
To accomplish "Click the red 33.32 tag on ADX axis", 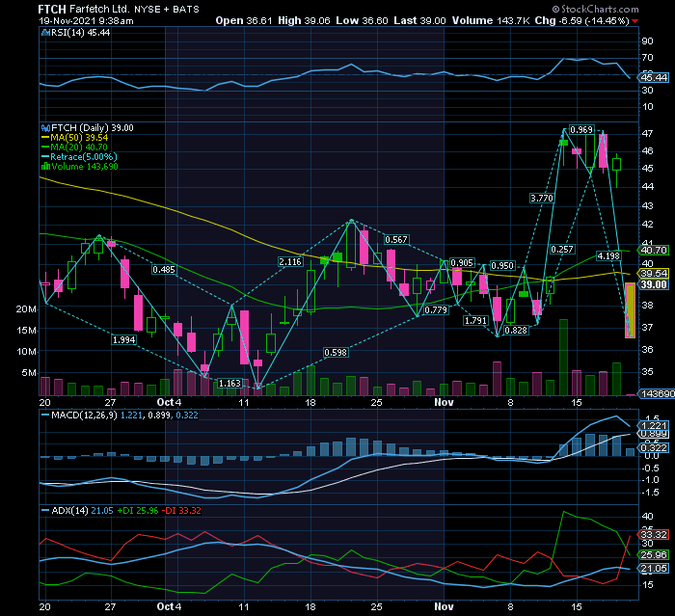I will point(654,535).
